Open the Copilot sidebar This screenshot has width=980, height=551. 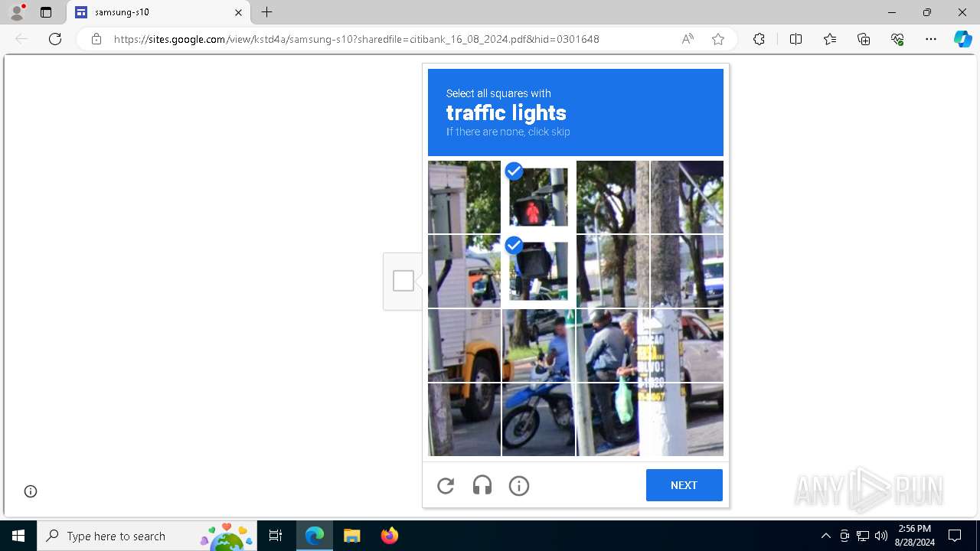(x=962, y=39)
